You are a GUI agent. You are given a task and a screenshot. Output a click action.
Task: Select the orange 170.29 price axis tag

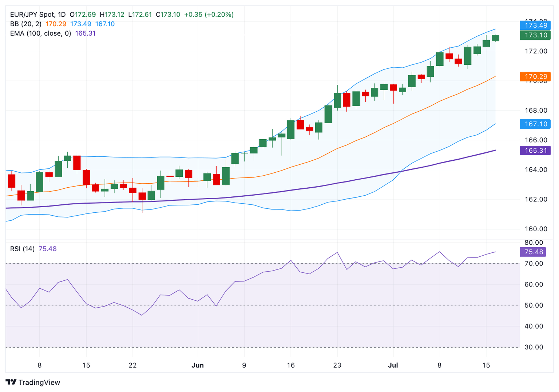pyautogui.click(x=535, y=77)
